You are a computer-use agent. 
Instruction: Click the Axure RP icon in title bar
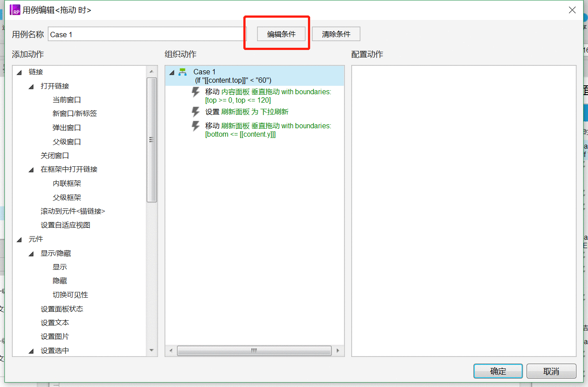(x=15, y=10)
